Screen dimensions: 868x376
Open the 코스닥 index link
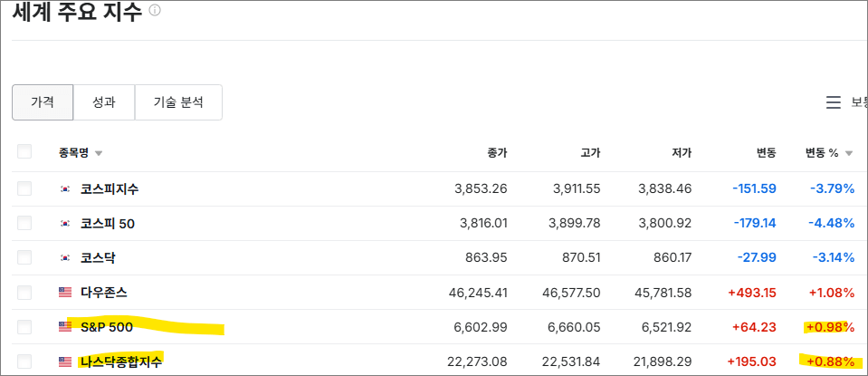(98, 258)
